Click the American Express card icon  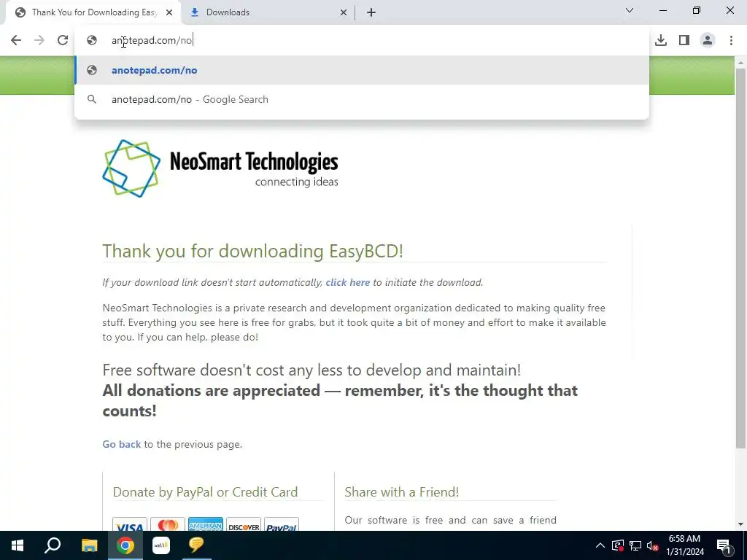coord(205,525)
